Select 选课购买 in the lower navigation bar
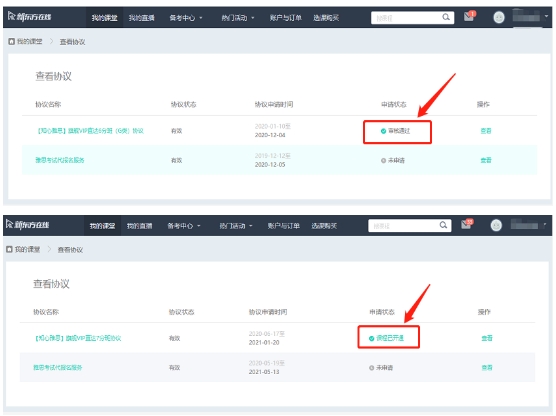 point(324,226)
